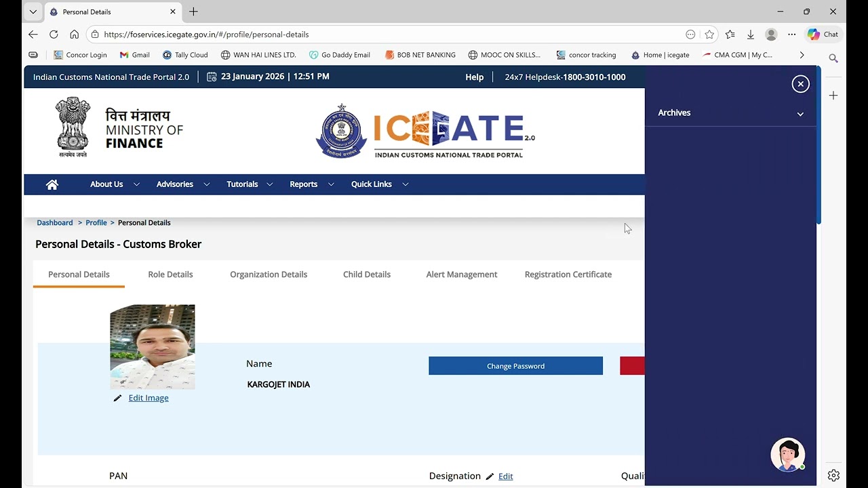Viewport: 868px width, 488px height.
Task: Open Help link in header
Action: point(474,77)
